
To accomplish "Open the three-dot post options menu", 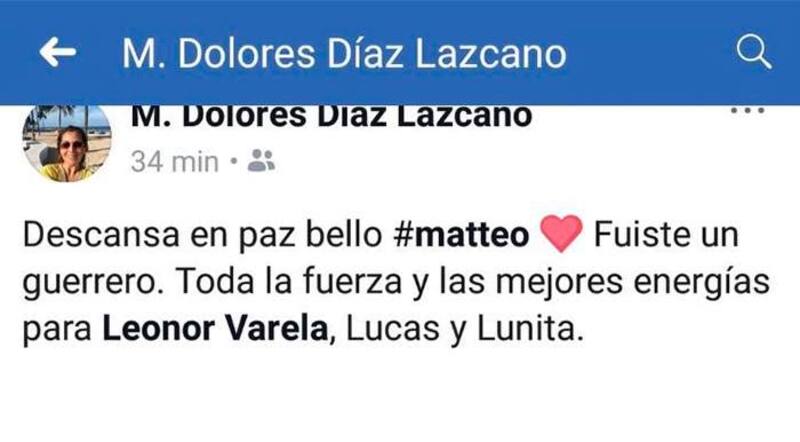I will coord(747,110).
